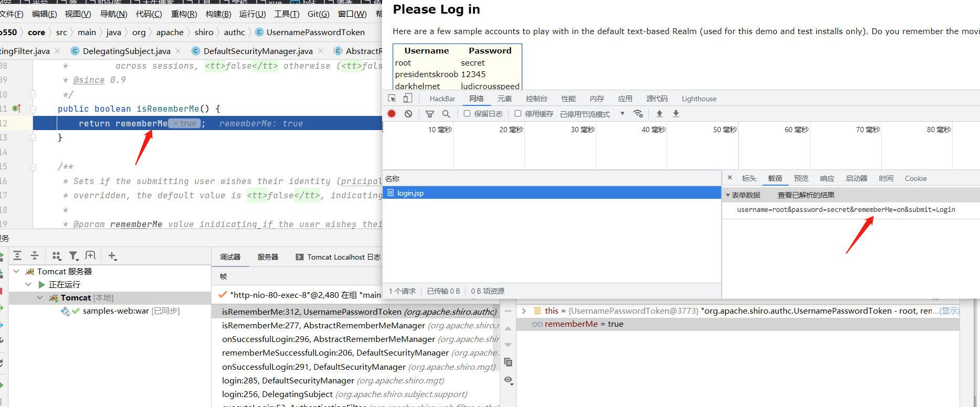980x407 pixels.
Task: Enable the 停用缓存 disable cache checkbox
Action: pyautogui.click(x=518, y=113)
